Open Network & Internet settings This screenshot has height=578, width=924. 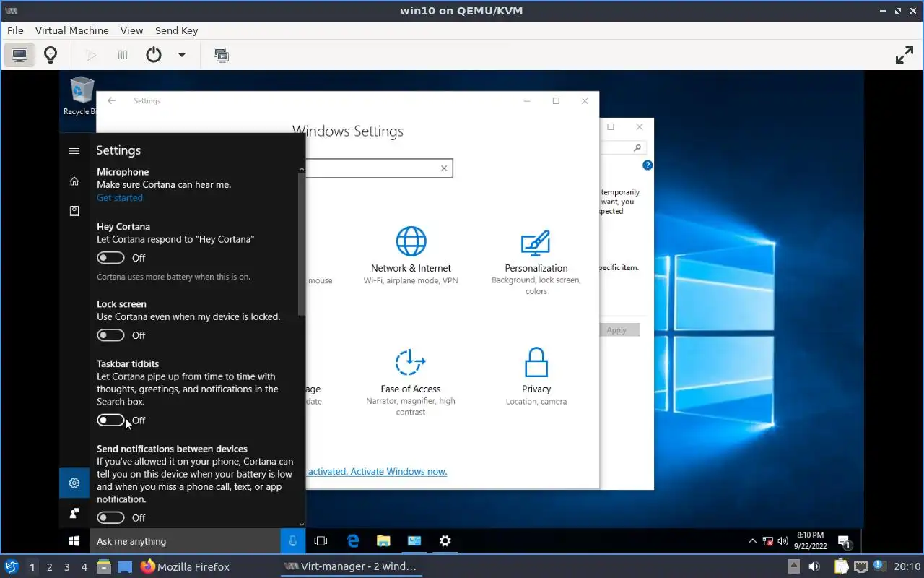[411, 256]
